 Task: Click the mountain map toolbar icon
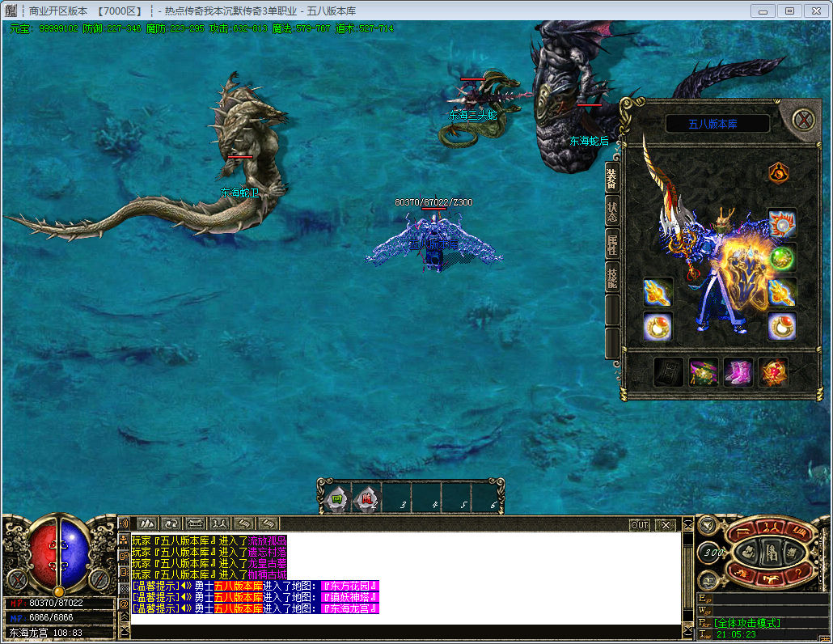[x=147, y=524]
